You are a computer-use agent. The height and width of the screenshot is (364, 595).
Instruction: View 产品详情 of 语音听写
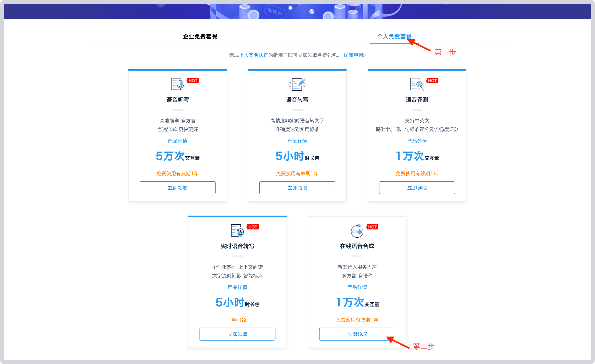[x=178, y=141]
